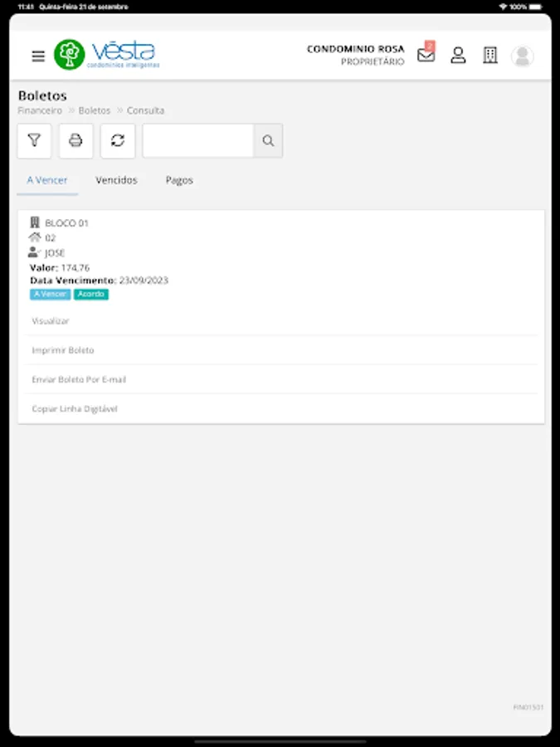
Task: Go to Boletos breadcrumb link
Action: (95, 110)
